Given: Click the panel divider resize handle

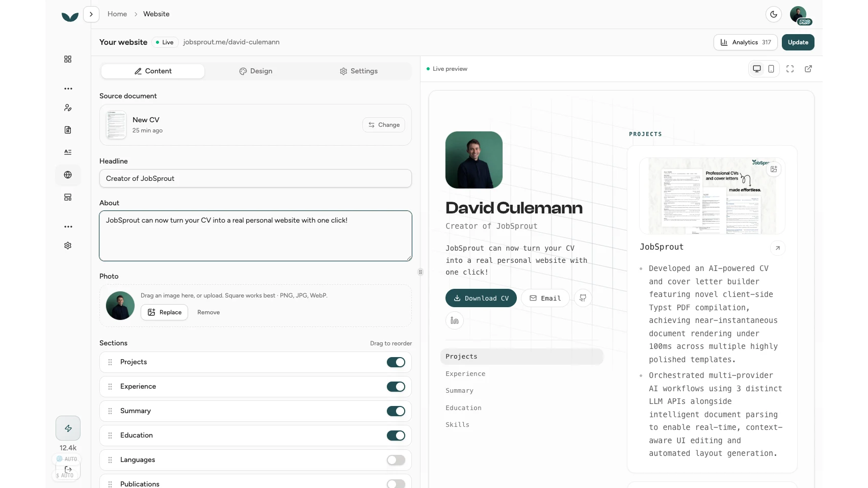Looking at the screenshot, I should (420, 272).
